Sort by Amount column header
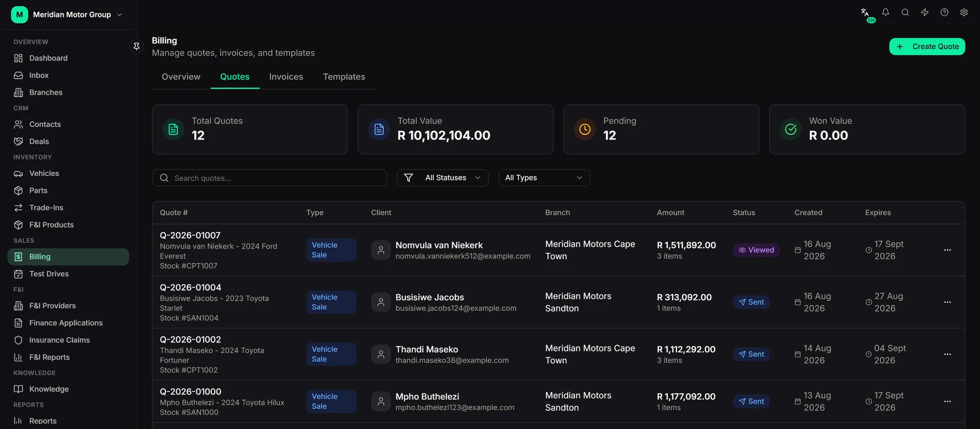Image resolution: width=980 pixels, height=429 pixels. tap(670, 212)
